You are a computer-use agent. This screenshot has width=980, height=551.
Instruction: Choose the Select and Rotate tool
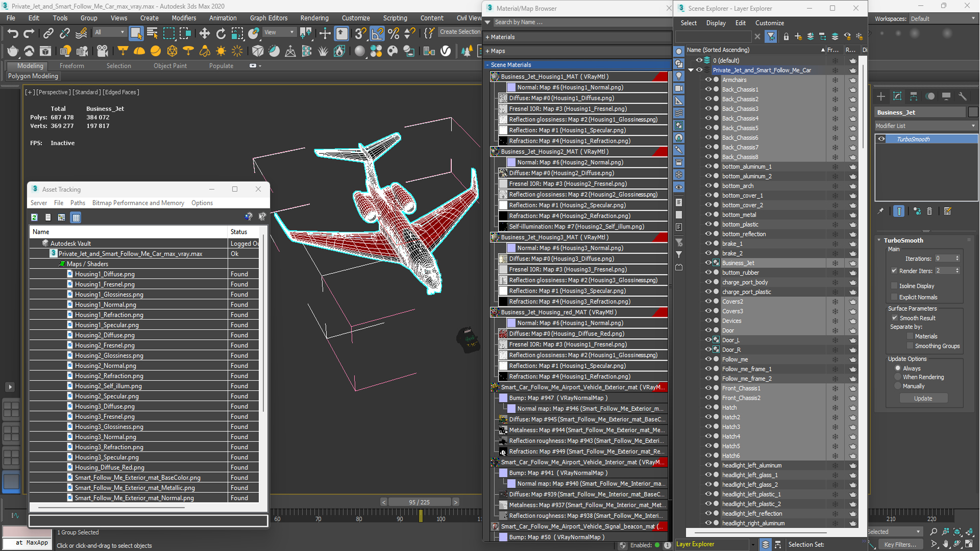(x=220, y=34)
